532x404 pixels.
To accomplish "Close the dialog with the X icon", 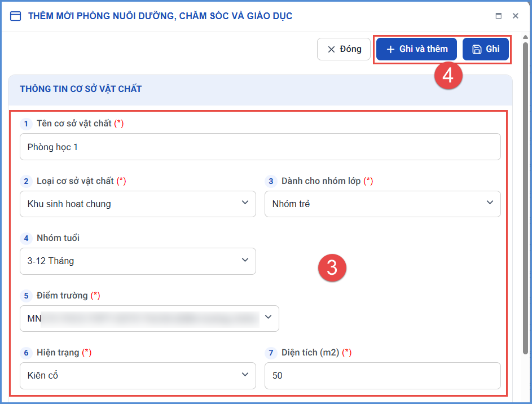I will [x=516, y=16].
